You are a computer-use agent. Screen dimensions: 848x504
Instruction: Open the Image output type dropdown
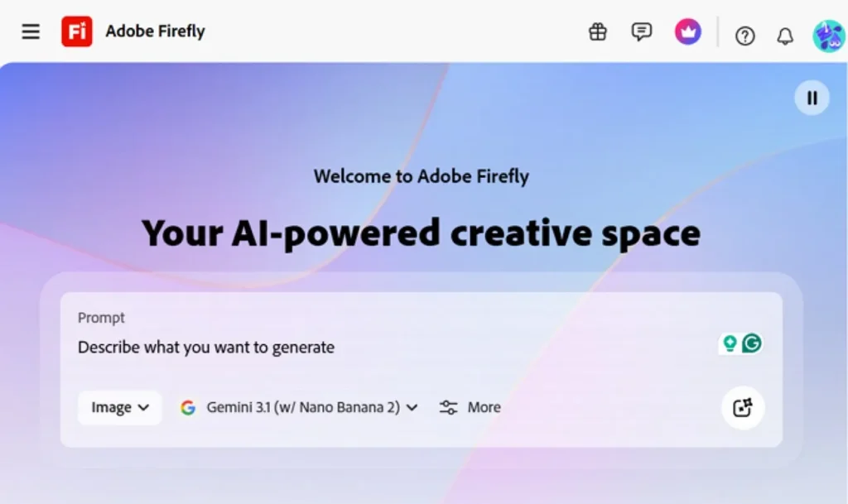click(x=118, y=407)
